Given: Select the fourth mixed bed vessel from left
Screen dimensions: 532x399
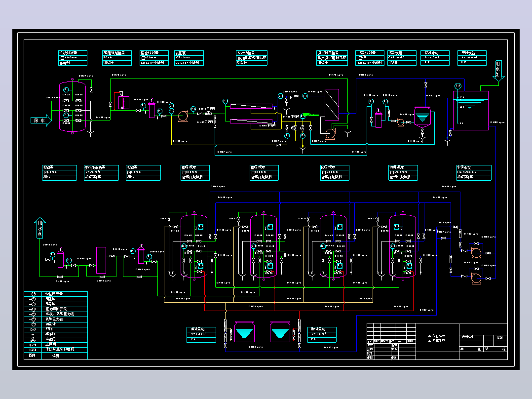Looking at the screenshot, I should (x=403, y=246).
